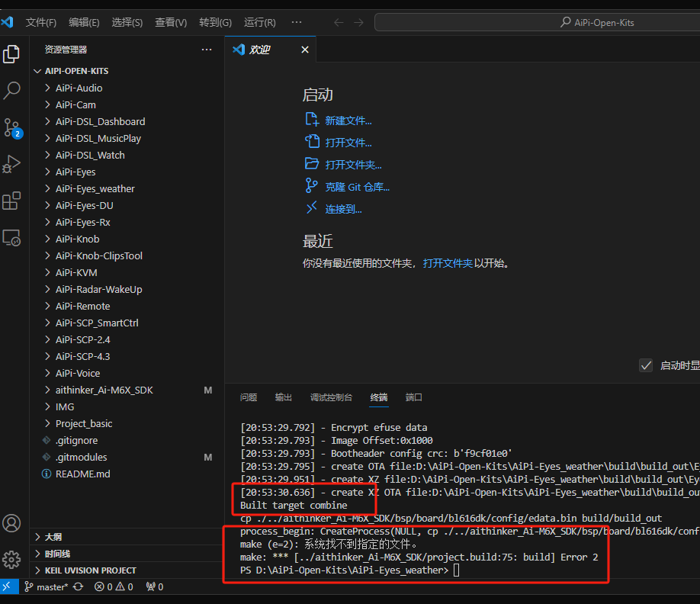Switch to the 问题 panel tab
Viewport: 700px width, 604px height.
pyautogui.click(x=249, y=397)
